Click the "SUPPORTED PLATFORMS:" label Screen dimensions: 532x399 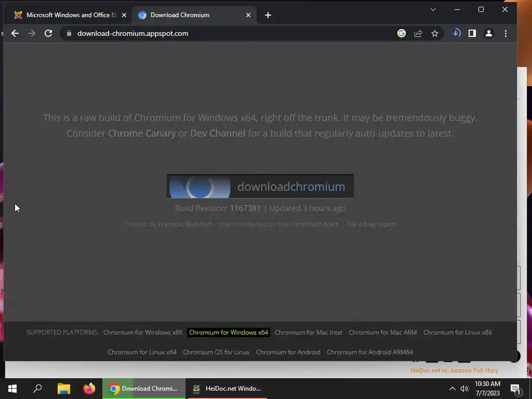pyautogui.click(x=62, y=332)
